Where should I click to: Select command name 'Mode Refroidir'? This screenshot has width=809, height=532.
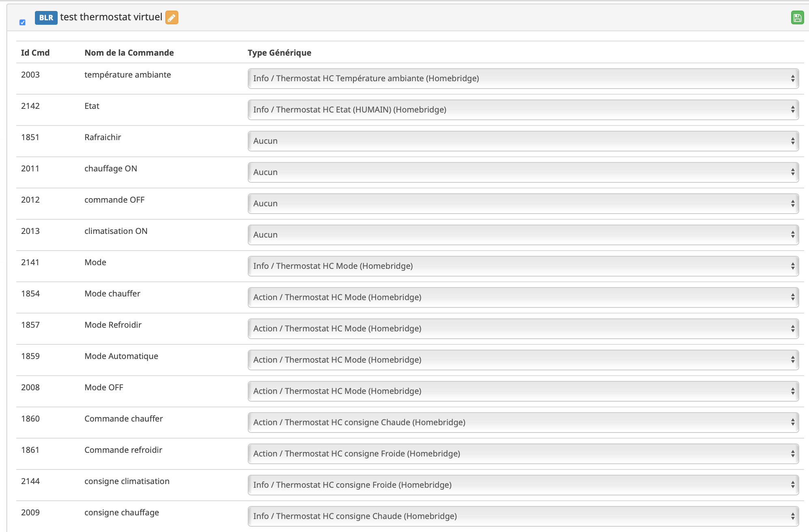[x=113, y=325]
